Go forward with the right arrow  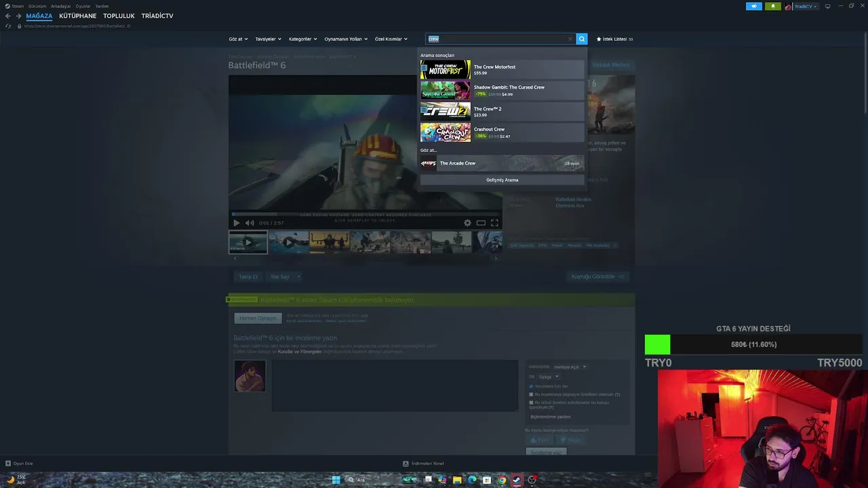[18, 16]
